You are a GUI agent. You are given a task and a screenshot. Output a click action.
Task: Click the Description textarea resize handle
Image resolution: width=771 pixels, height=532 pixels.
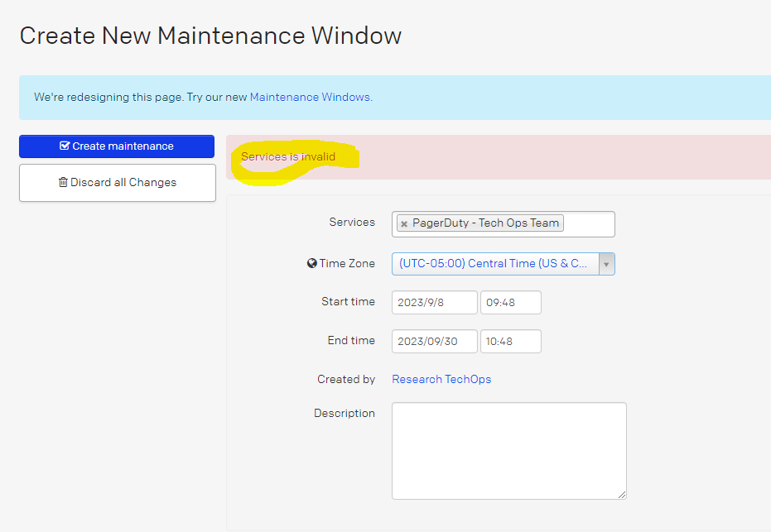click(x=622, y=495)
